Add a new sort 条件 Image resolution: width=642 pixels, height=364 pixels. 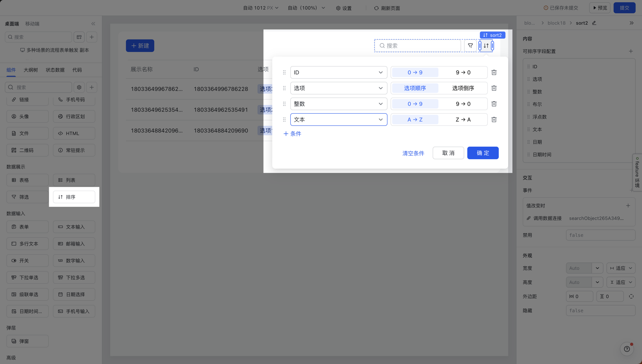292,134
